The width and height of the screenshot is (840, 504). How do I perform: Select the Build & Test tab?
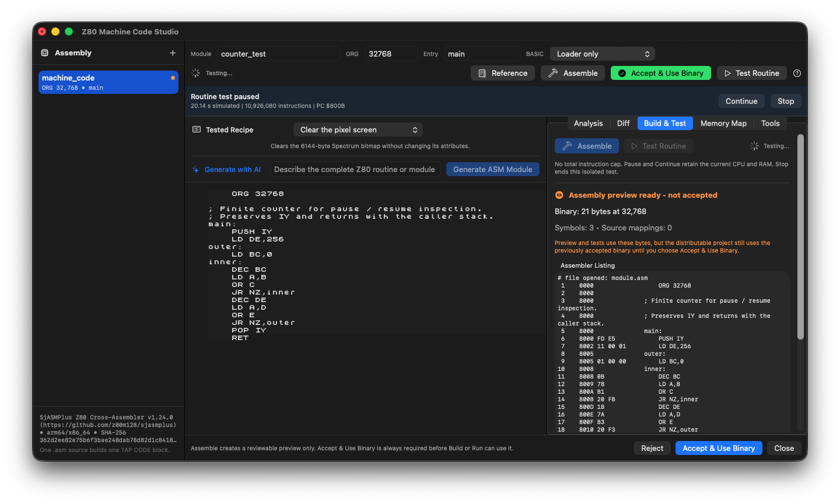pos(665,124)
